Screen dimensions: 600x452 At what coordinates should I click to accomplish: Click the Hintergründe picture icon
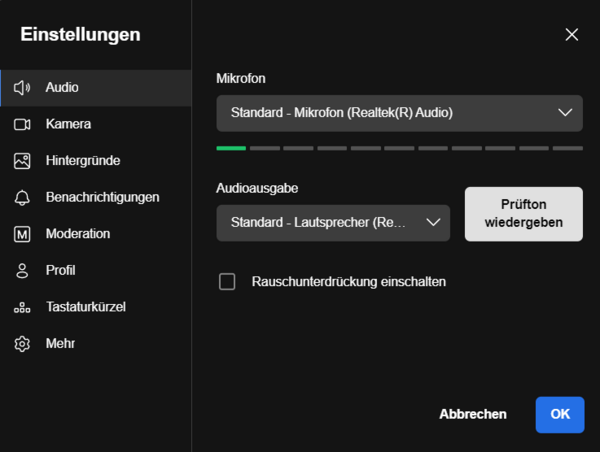click(22, 161)
